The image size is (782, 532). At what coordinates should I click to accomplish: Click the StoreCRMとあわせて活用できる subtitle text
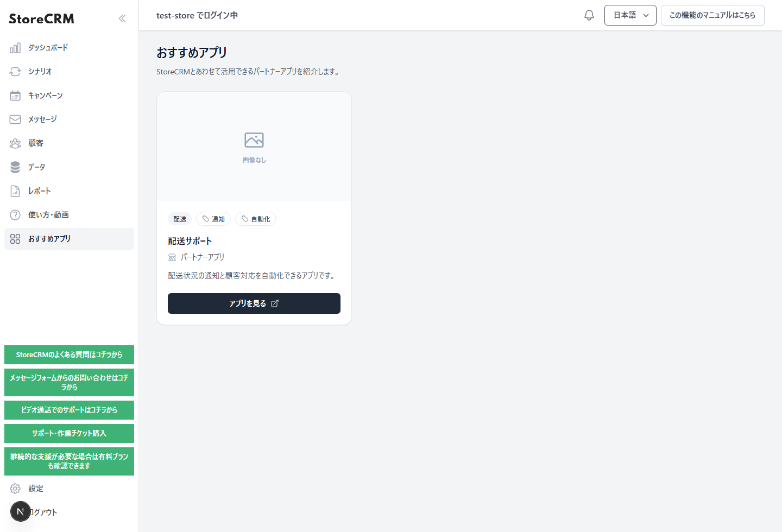click(x=249, y=72)
